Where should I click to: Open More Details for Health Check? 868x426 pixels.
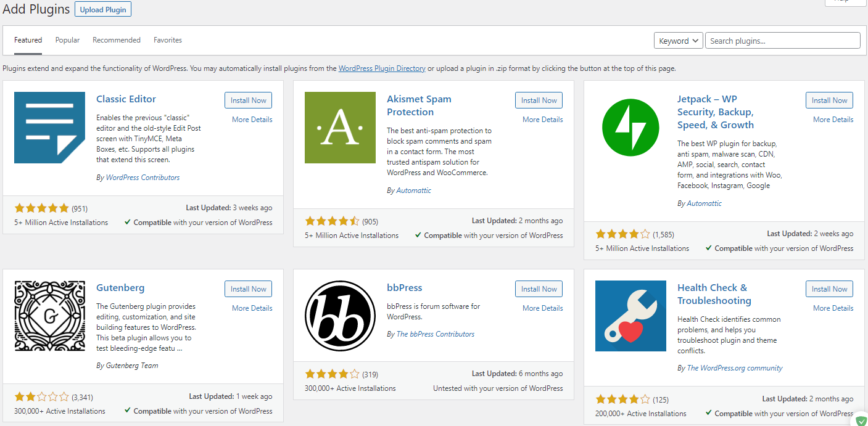pos(833,308)
